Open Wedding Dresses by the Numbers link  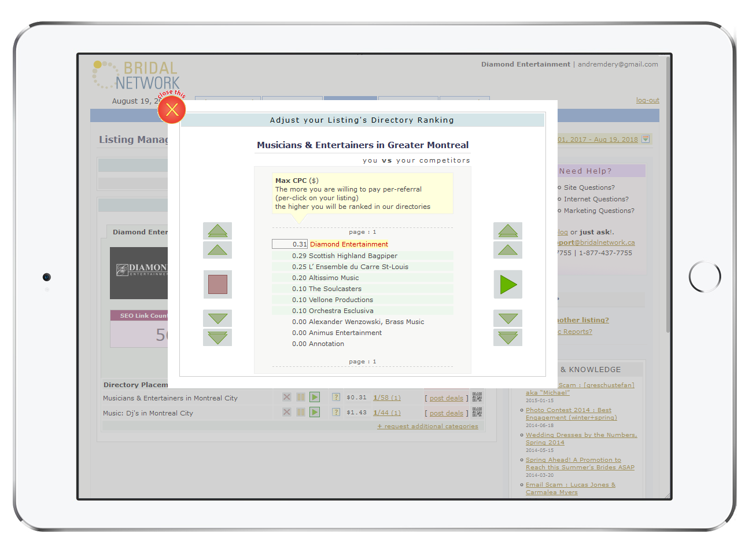pos(581,439)
